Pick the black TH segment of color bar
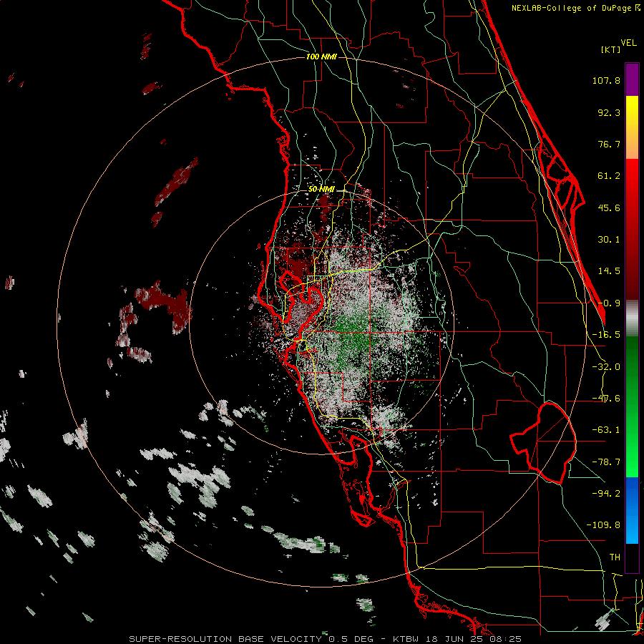Image resolution: width=644 pixels, height=644 pixels. tap(632, 557)
